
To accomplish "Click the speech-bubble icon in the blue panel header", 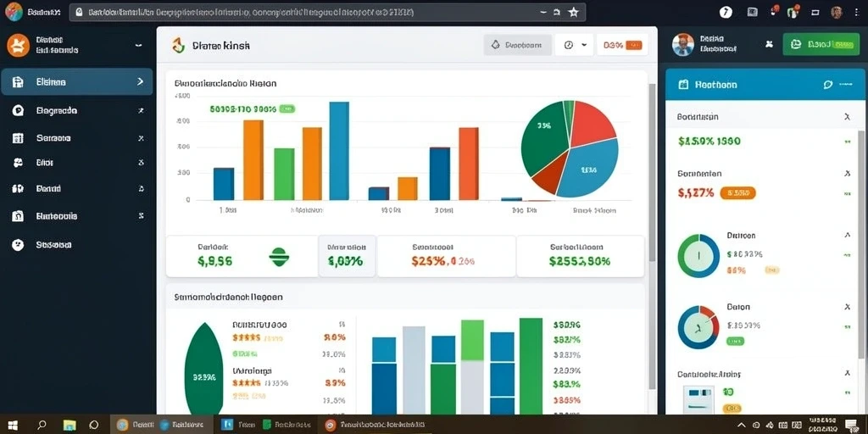I will (828, 85).
